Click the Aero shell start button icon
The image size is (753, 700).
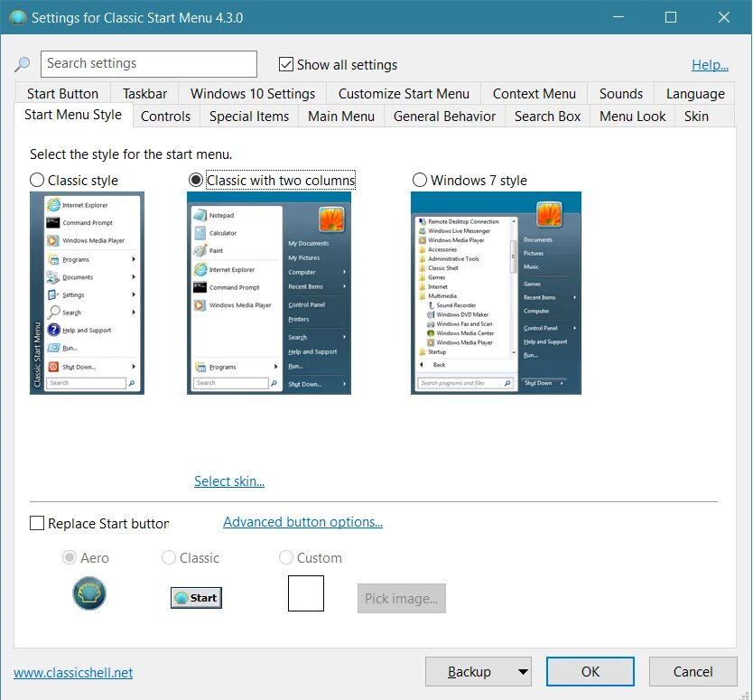tap(89, 593)
